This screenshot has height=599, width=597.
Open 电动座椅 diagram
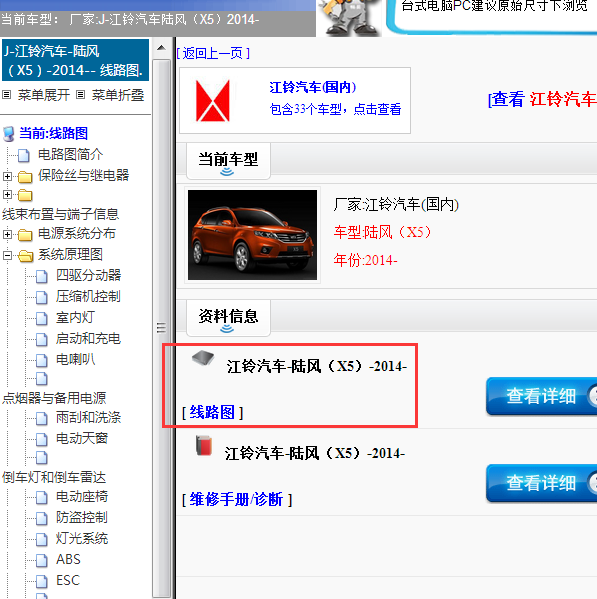tap(82, 497)
